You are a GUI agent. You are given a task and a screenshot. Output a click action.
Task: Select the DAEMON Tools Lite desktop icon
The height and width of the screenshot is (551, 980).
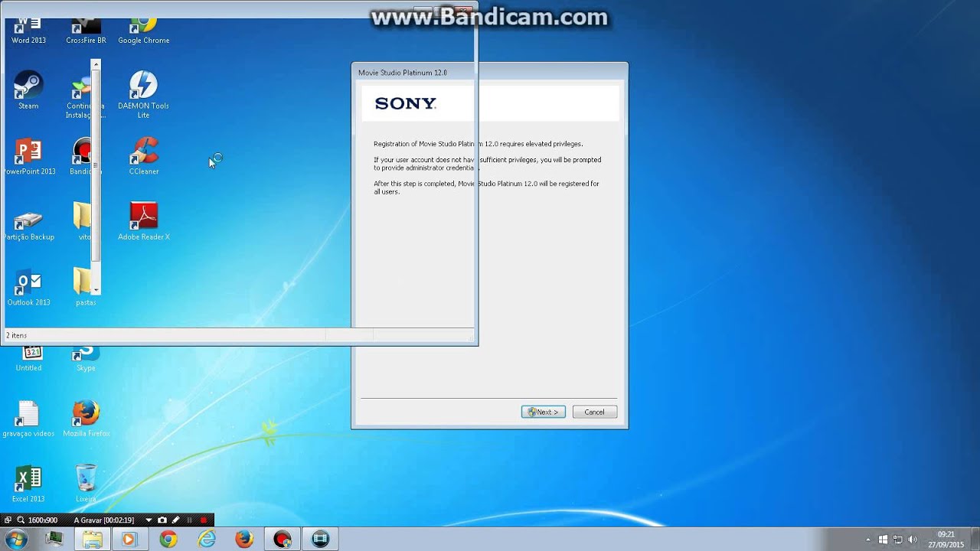(143, 95)
